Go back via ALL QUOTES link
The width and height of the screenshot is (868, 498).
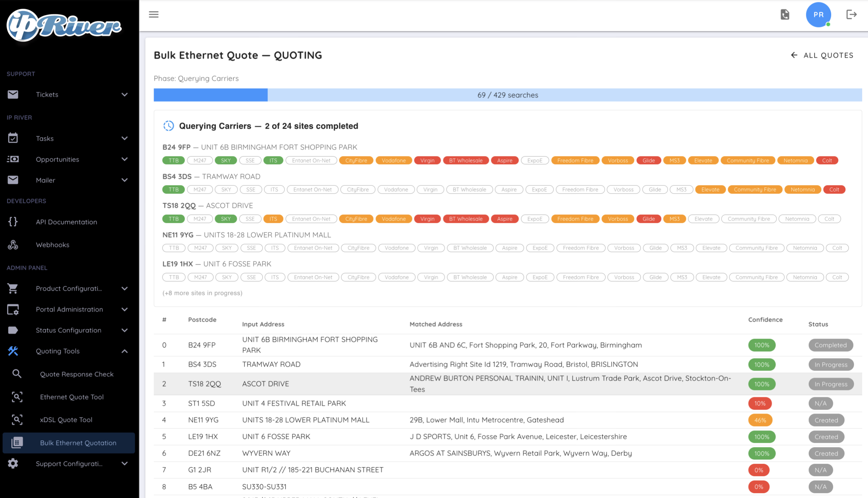tap(821, 55)
